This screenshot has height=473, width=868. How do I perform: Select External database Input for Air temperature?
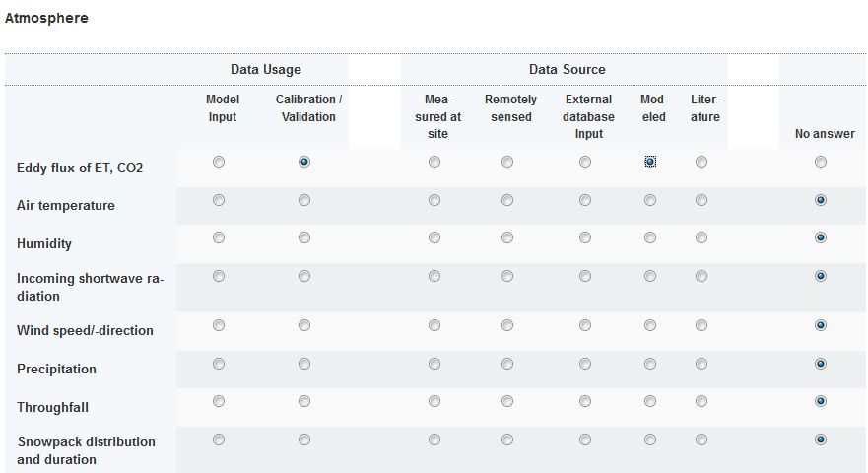(585, 200)
